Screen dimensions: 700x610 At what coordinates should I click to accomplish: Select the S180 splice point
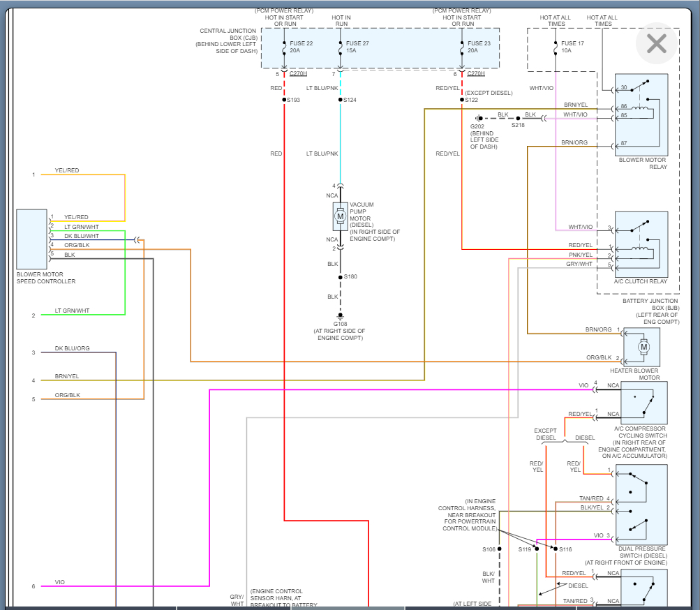[x=341, y=277]
